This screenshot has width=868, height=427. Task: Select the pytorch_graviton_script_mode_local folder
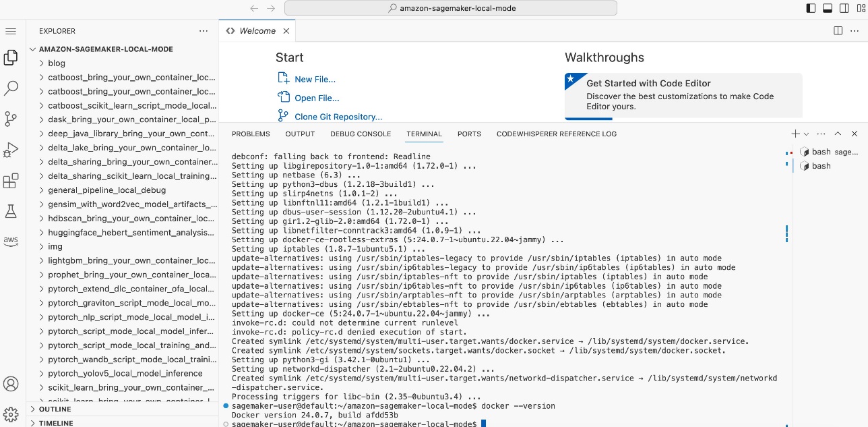tap(123, 303)
